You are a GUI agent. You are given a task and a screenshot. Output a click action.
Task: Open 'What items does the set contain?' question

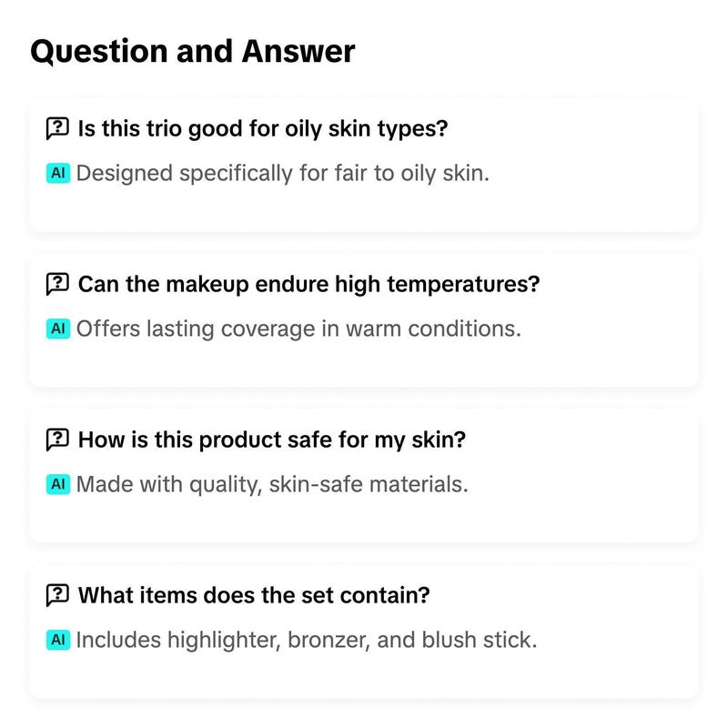point(254,595)
